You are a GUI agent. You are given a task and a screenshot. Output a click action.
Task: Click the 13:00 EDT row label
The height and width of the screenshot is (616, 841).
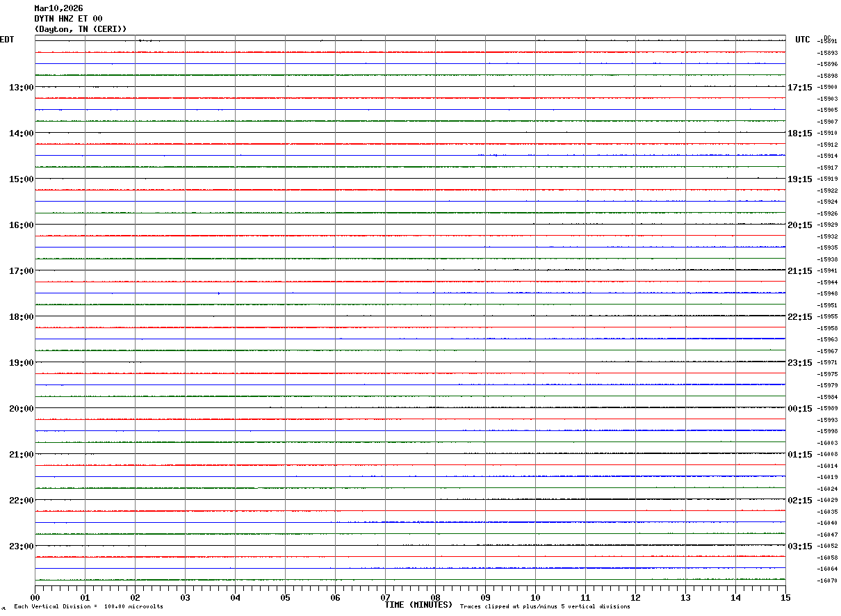click(22, 88)
